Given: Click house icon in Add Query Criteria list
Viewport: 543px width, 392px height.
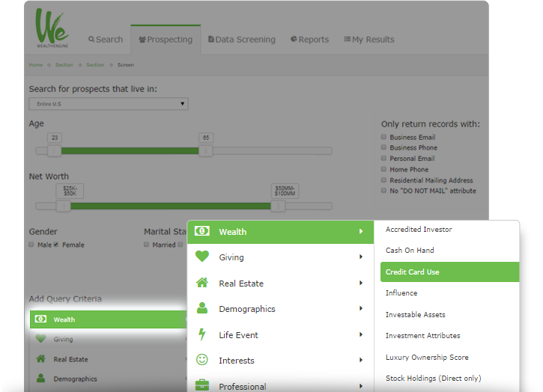Looking at the screenshot, I should pos(41,359).
